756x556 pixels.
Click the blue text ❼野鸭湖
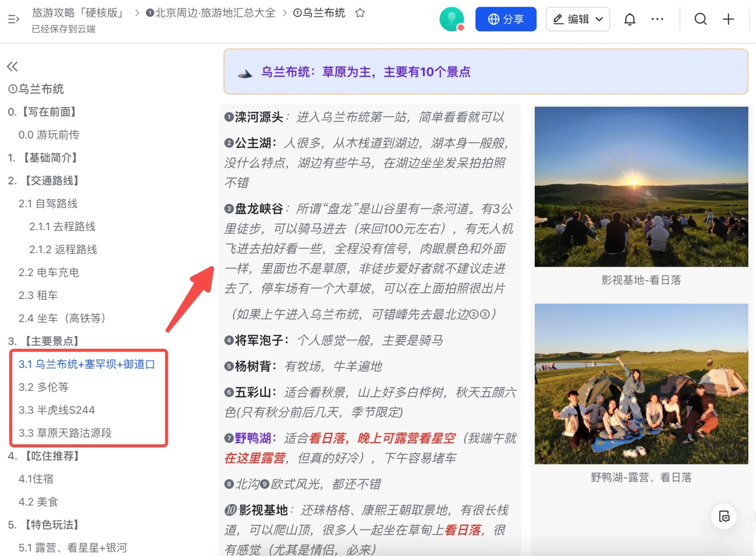tap(251, 438)
